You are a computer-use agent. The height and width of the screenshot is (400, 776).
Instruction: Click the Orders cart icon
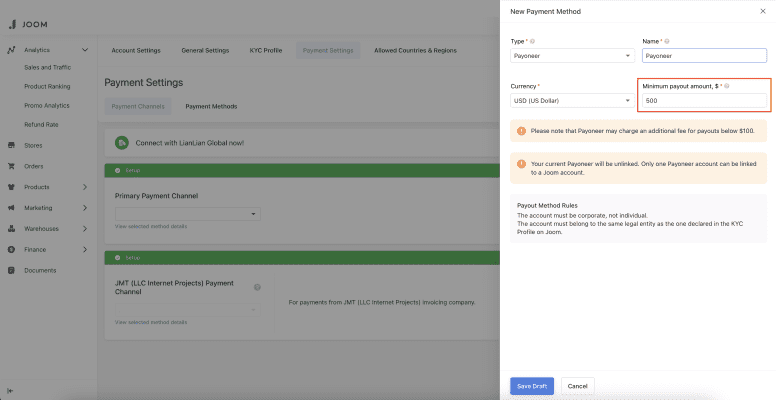[x=11, y=166]
